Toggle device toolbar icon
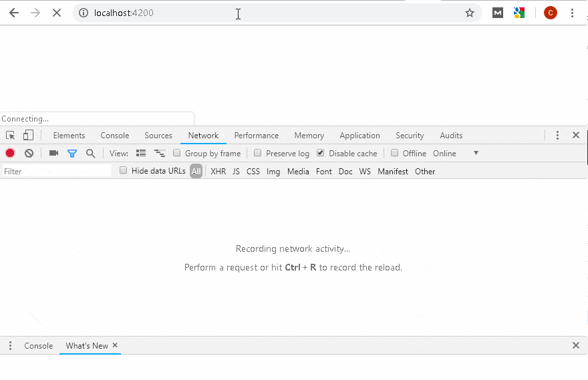Image resolution: width=588 pixels, height=380 pixels. [x=28, y=135]
